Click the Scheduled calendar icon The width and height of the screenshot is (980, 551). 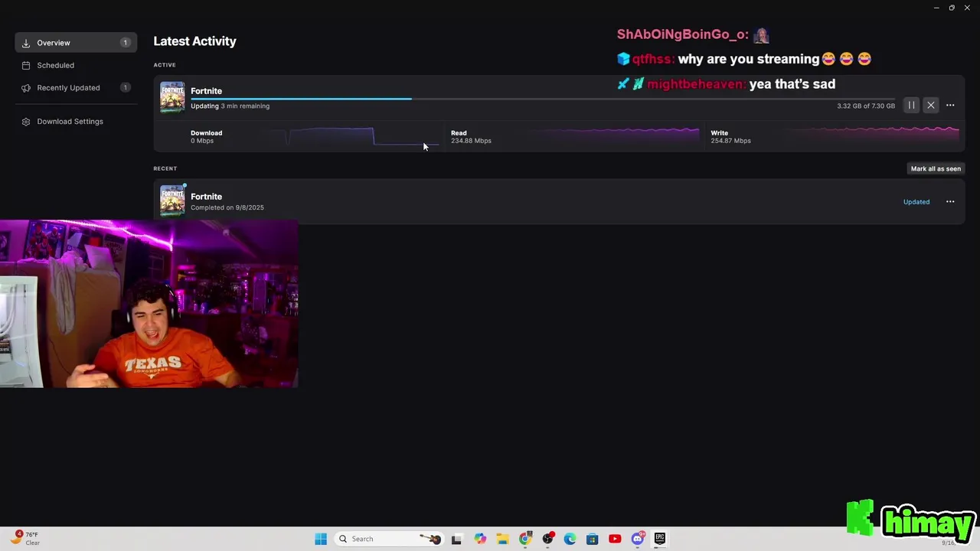click(26, 65)
